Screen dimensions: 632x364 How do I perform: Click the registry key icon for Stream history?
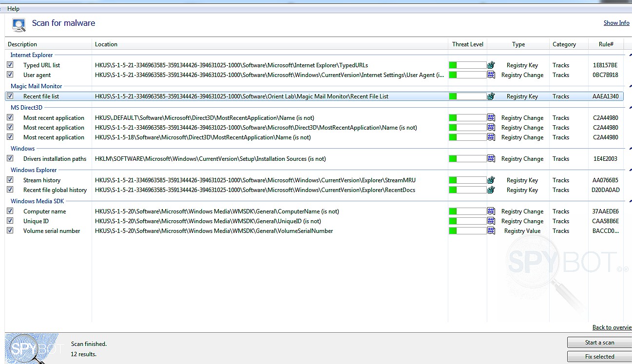click(x=491, y=180)
